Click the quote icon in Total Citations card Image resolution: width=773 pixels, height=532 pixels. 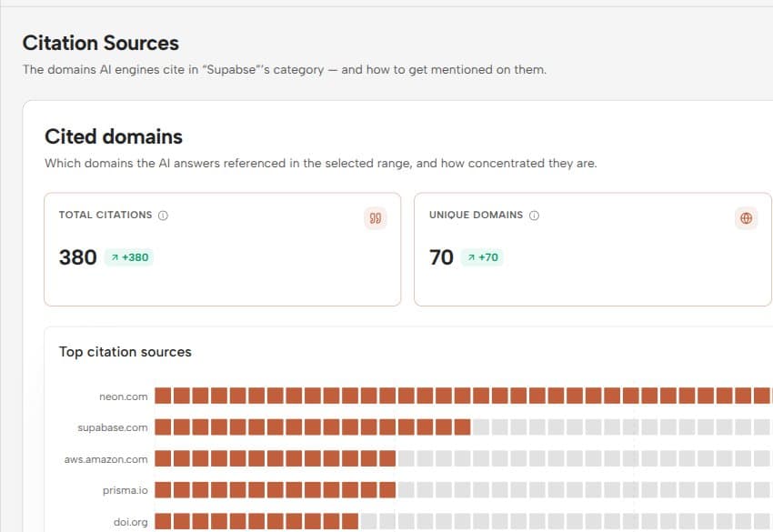(376, 218)
